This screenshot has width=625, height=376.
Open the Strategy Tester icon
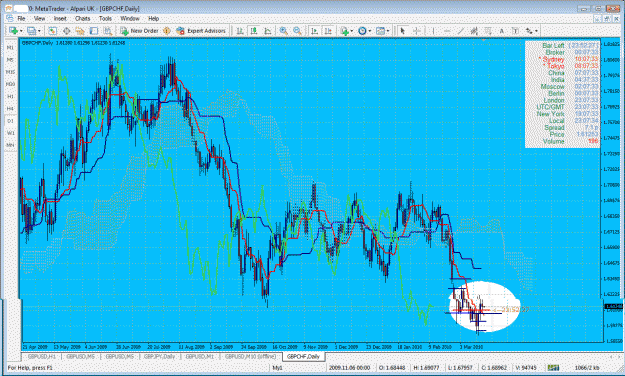(107, 31)
